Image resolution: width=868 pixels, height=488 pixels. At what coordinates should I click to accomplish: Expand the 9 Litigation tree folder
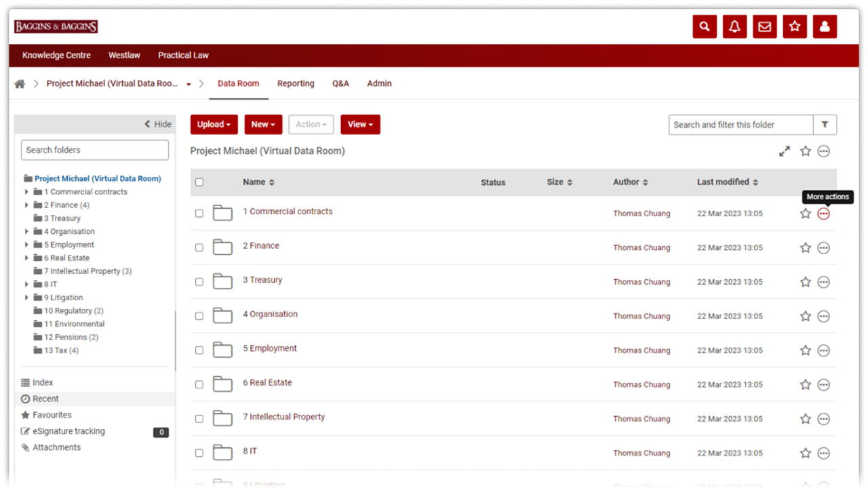26,298
